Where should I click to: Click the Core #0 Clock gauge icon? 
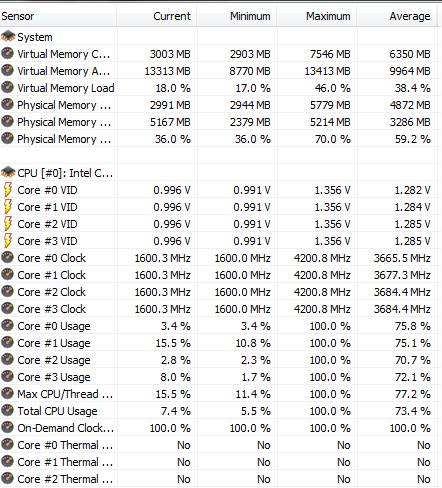pos(7,257)
